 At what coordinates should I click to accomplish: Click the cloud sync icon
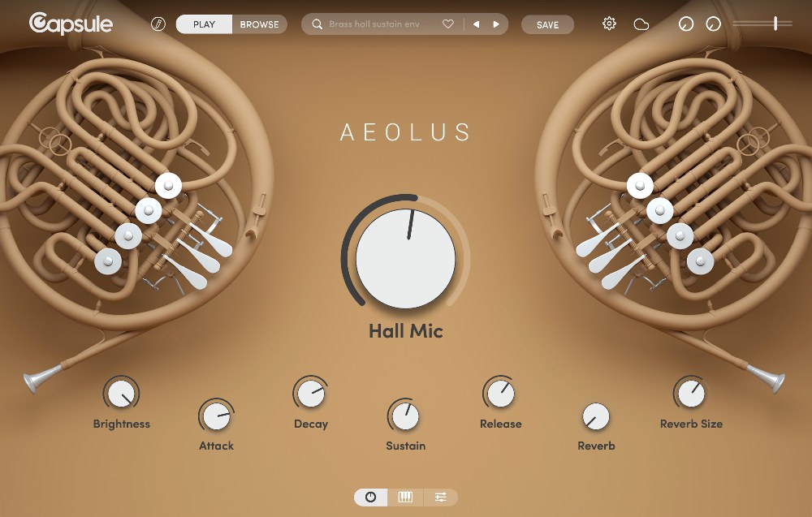click(641, 24)
